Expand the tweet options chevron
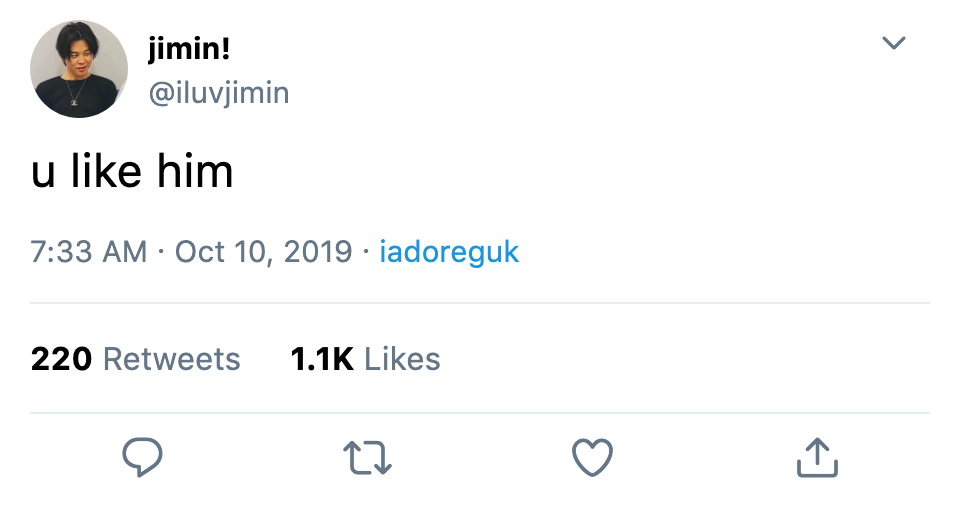The height and width of the screenshot is (510, 960). (x=893, y=42)
